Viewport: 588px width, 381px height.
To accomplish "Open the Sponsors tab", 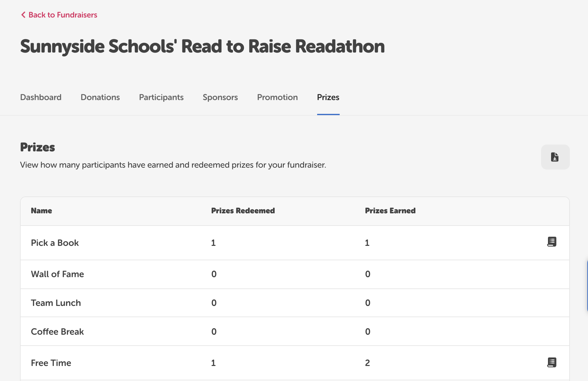I will point(220,97).
